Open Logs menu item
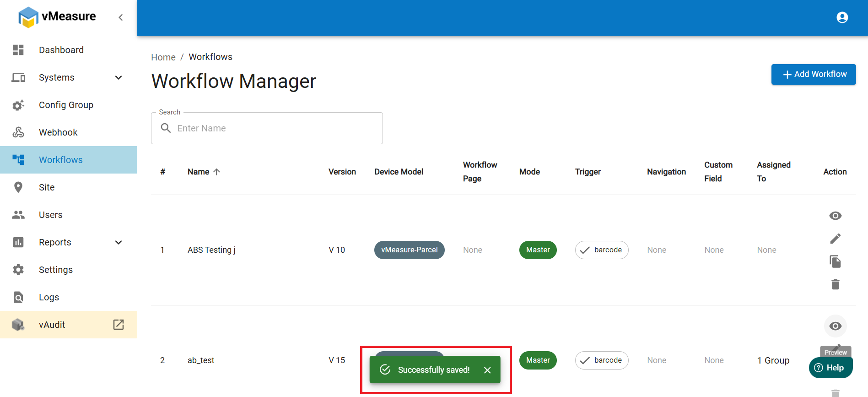This screenshot has height=397, width=868. (x=69, y=297)
